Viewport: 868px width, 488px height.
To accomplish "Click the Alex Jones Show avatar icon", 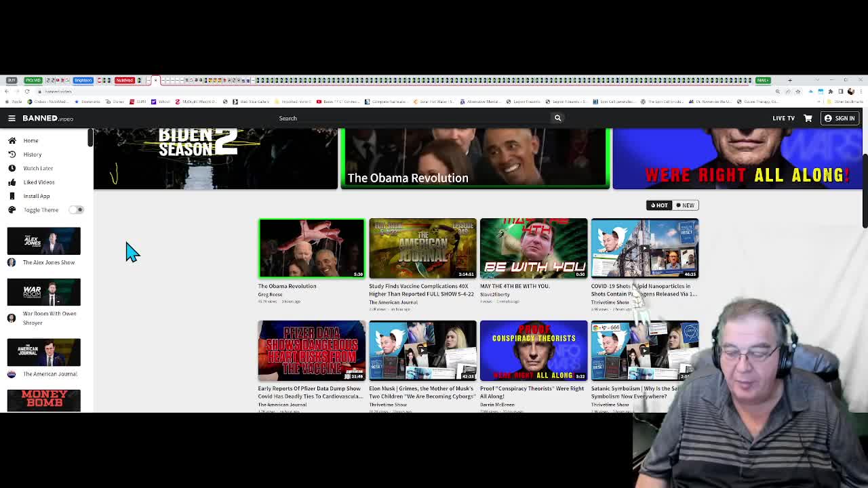I will point(12,262).
